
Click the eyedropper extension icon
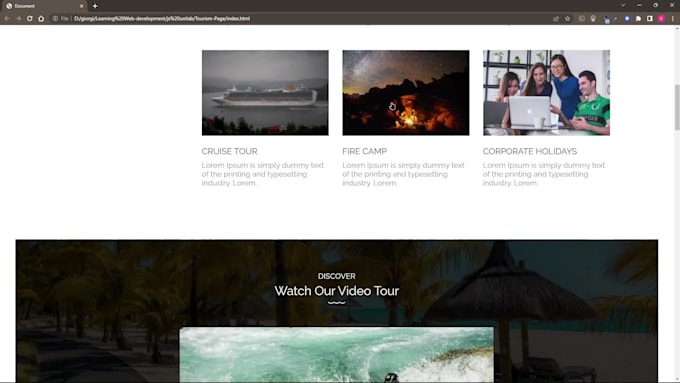tap(615, 19)
